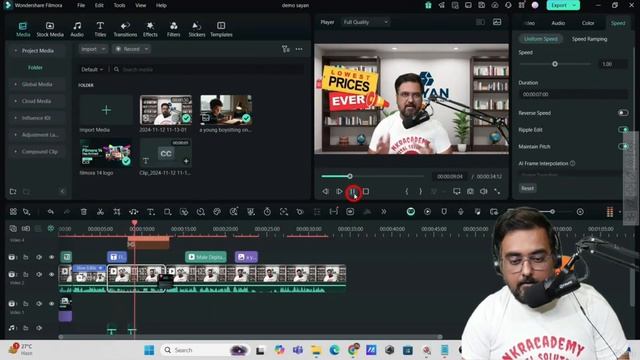Click the Speed slider handle
640x360 pixels.
555,64
